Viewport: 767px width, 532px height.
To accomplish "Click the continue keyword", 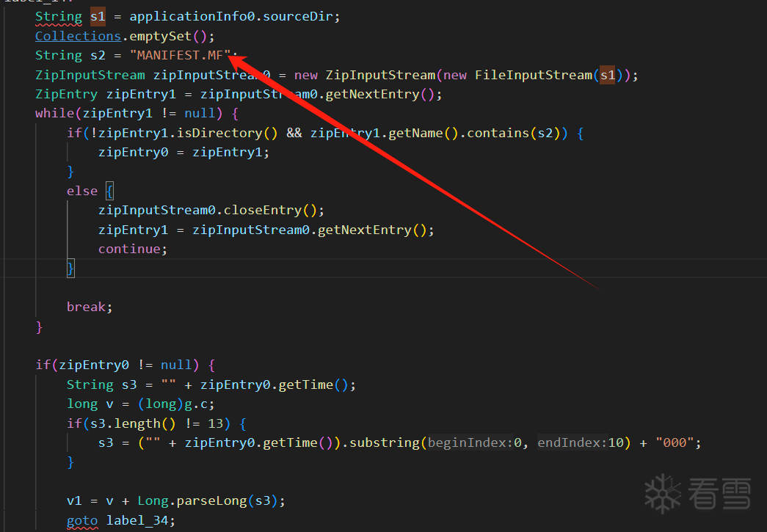I will [x=129, y=249].
